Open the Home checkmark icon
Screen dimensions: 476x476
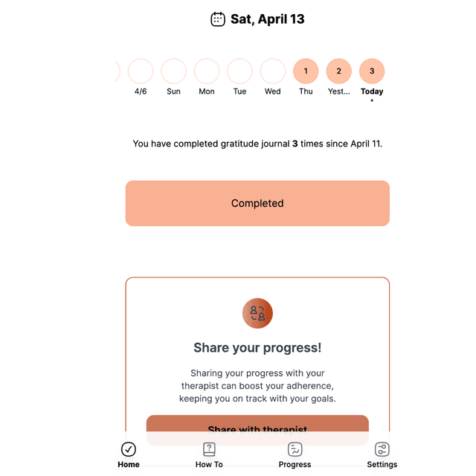click(129, 449)
